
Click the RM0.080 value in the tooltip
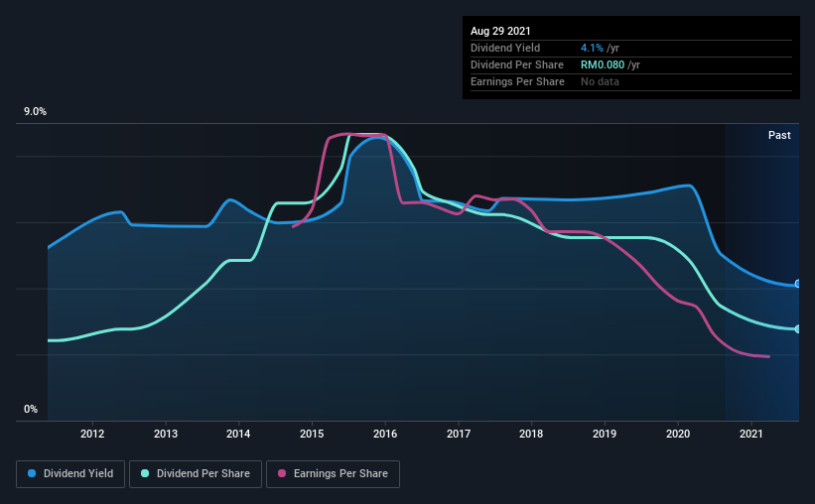(x=603, y=64)
